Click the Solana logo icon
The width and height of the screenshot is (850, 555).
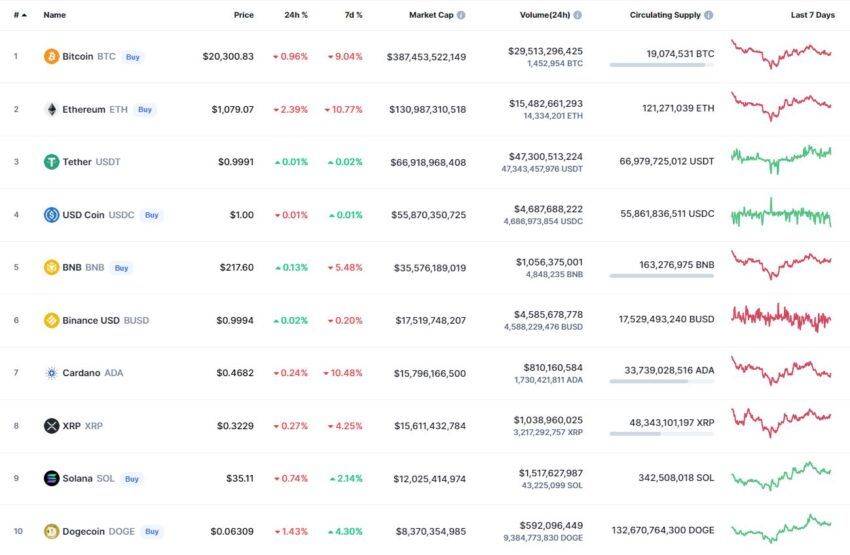[x=51, y=478]
